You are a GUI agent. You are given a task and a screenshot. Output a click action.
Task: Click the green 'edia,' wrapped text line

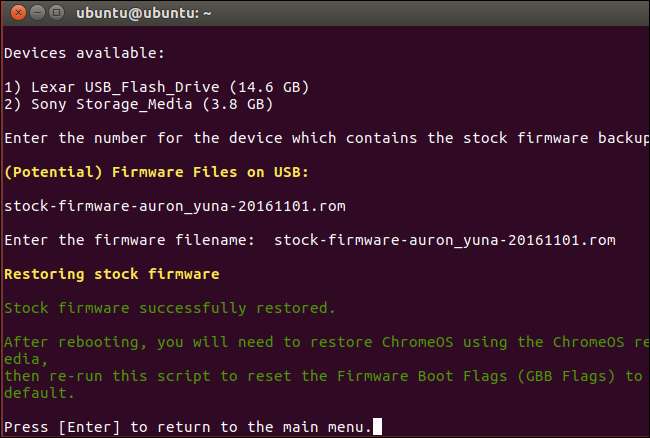coord(24,359)
